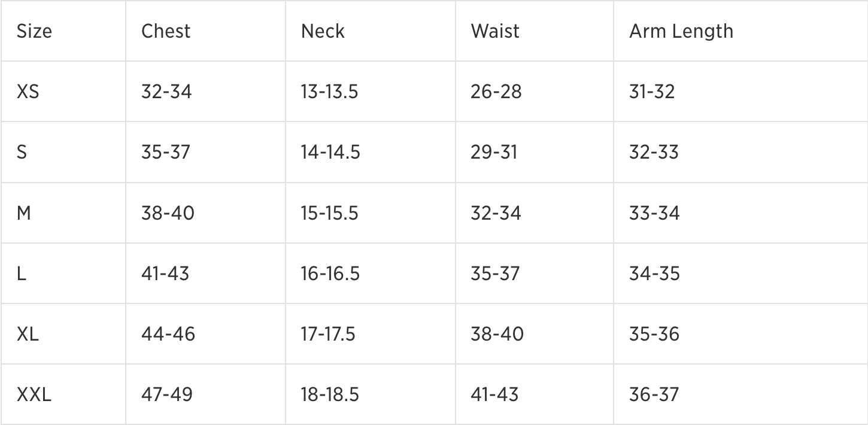The image size is (868, 425).
Task: Click neck measurement 16-16.5 cell
Action: pos(330,274)
